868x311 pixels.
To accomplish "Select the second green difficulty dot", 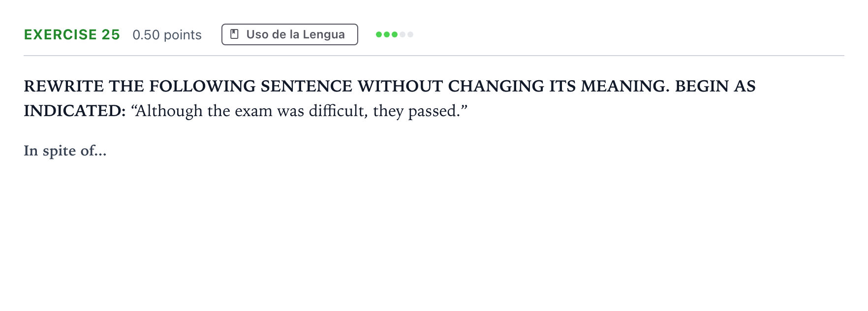I will pyautogui.click(x=387, y=34).
